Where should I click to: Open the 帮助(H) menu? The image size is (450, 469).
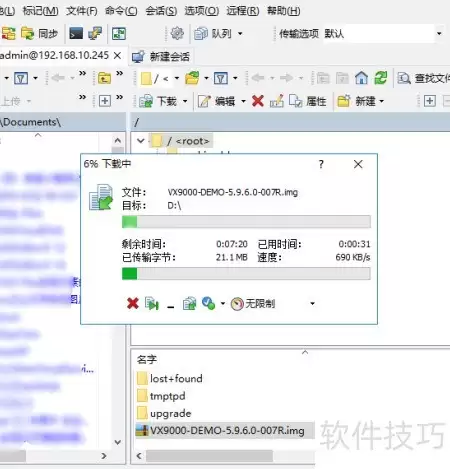[284, 11]
